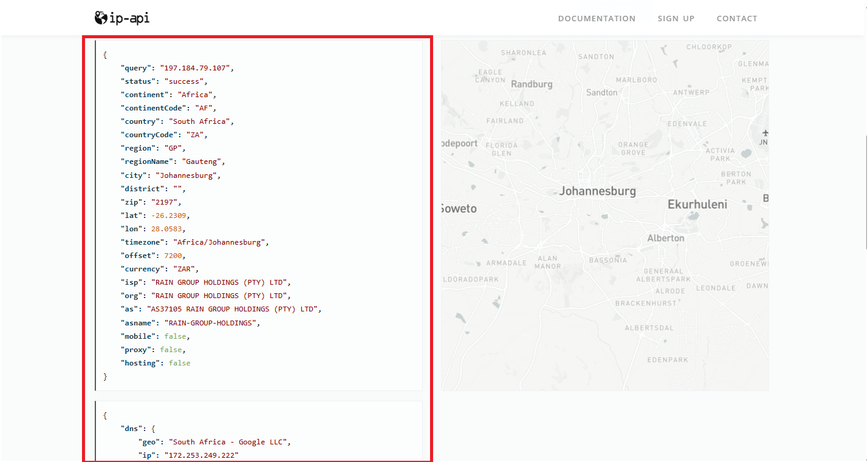The height and width of the screenshot is (462, 868).
Task: Click the asname value "RAIN-GROUP-HOLDINGS"
Action: (x=210, y=323)
